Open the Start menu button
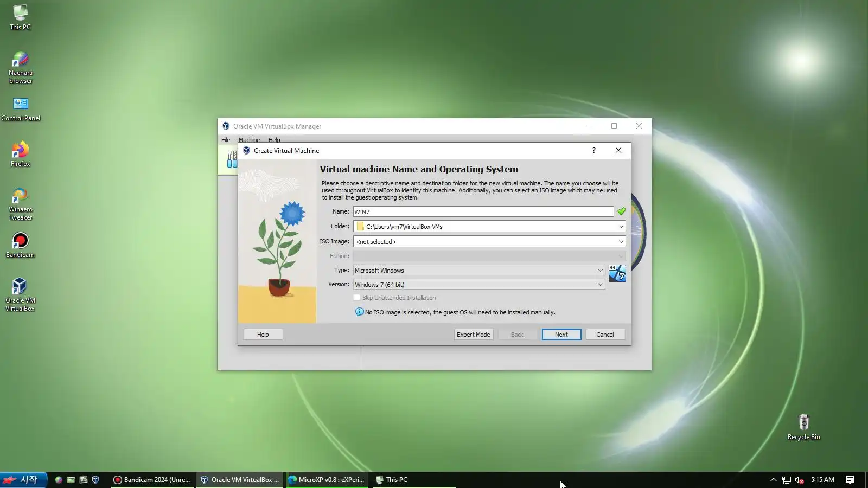Viewport: 868px width, 488px height. pos(23,480)
